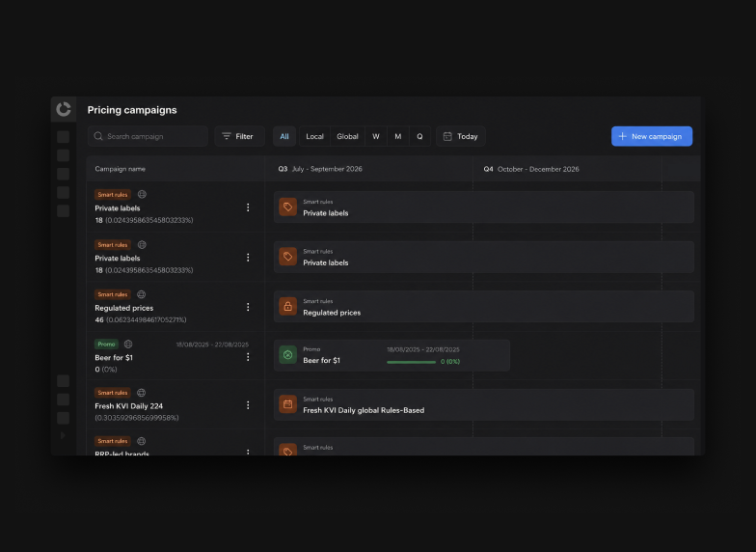Click the green promo icon on Beer bar
The width and height of the screenshot is (756, 552).
[x=287, y=355]
